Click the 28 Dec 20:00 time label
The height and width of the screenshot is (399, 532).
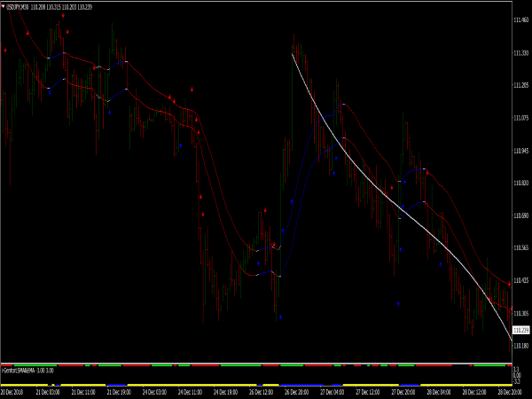click(510, 392)
